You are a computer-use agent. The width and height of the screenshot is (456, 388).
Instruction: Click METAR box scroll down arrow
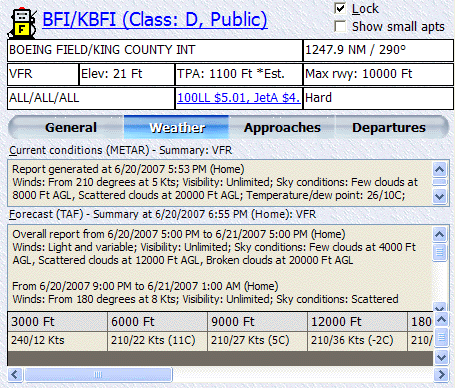pos(439,196)
